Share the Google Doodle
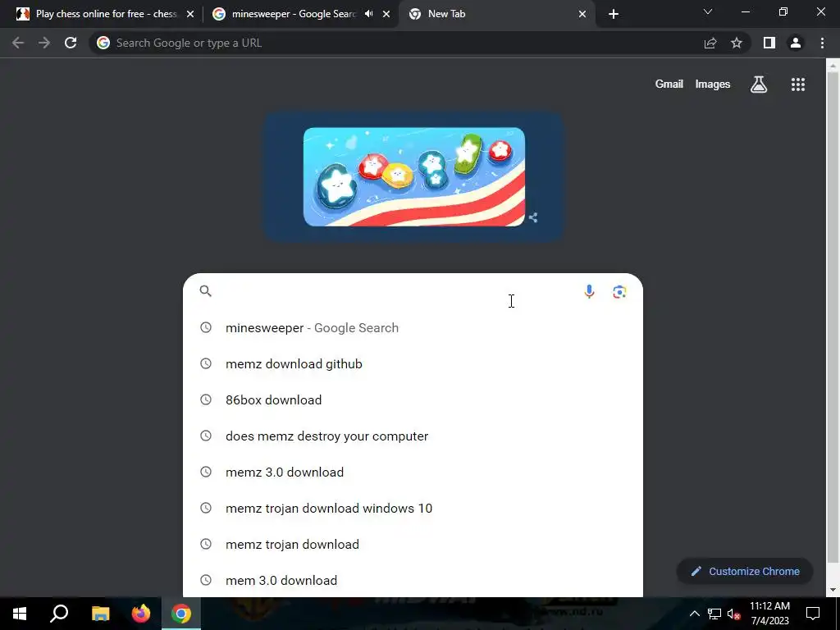The width and height of the screenshot is (840, 630). click(533, 217)
